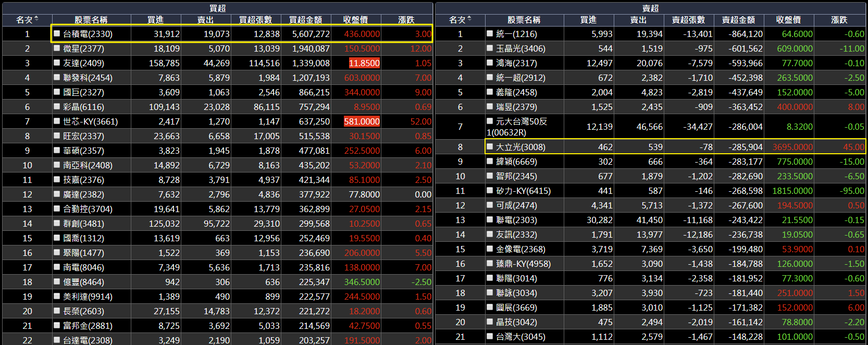Click stock name 晶技(3042)
The width and height of the screenshot is (868, 345).
point(516,322)
